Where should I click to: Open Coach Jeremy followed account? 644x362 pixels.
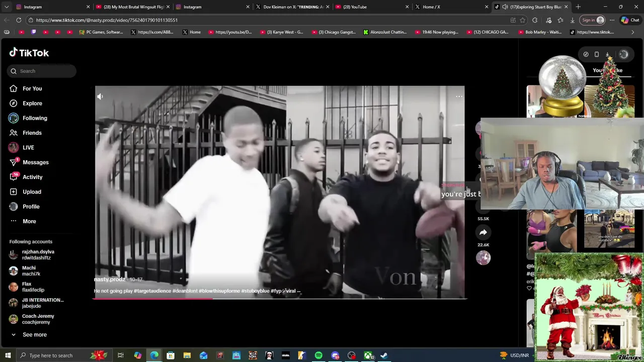pos(38,319)
